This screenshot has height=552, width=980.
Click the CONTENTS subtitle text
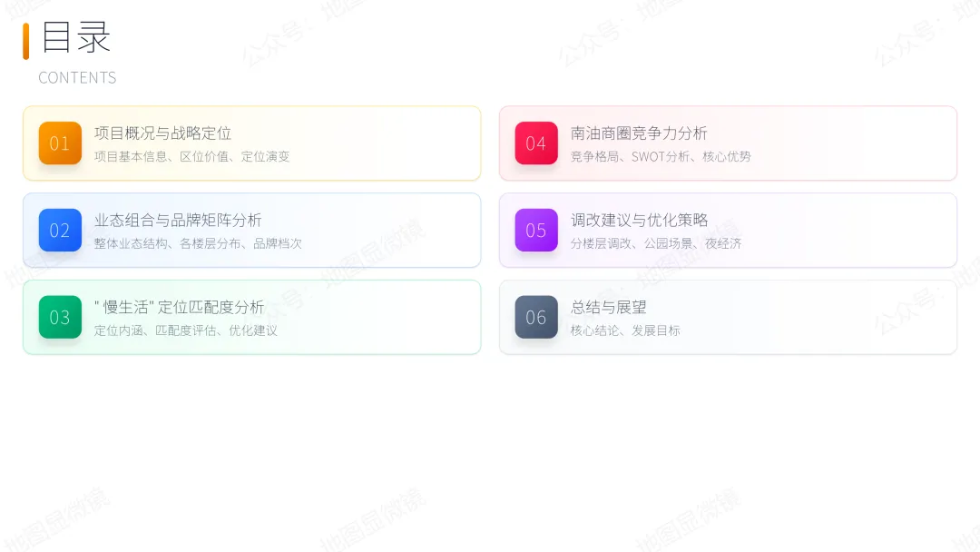(x=77, y=78)
